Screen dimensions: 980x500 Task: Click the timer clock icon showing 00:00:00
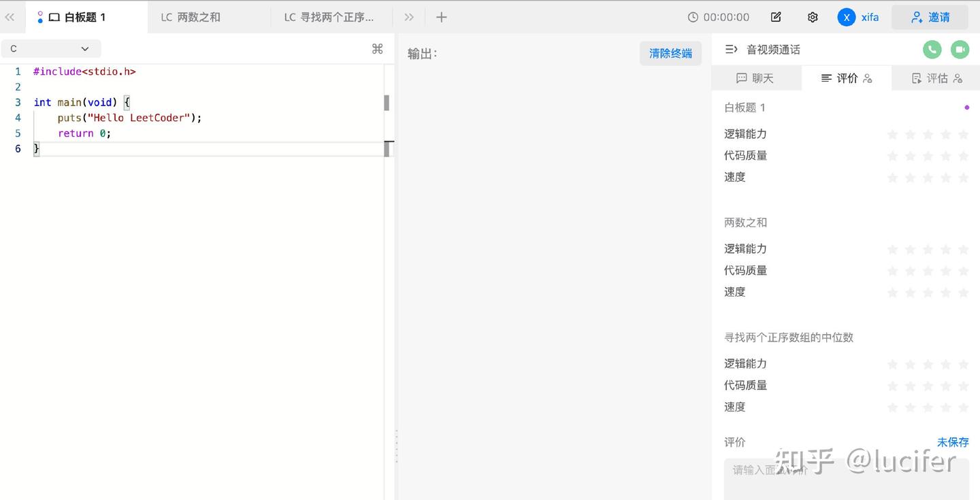click(694, 17)
